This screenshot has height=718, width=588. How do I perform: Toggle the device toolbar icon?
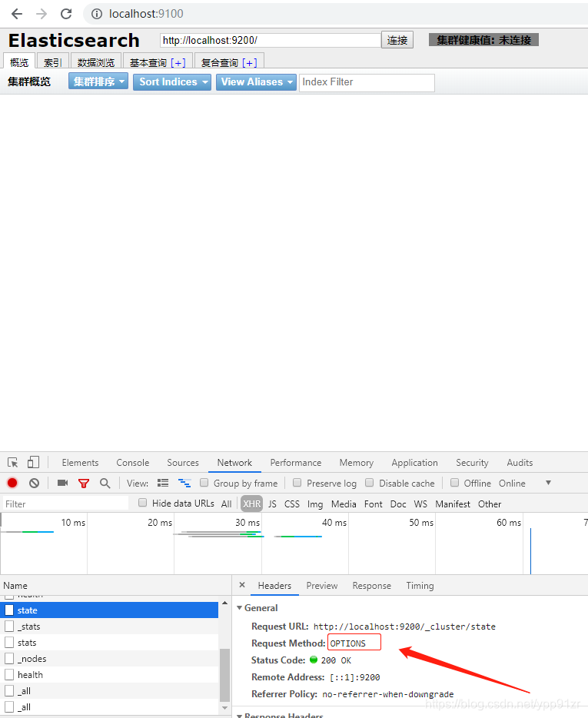point(33,463)
